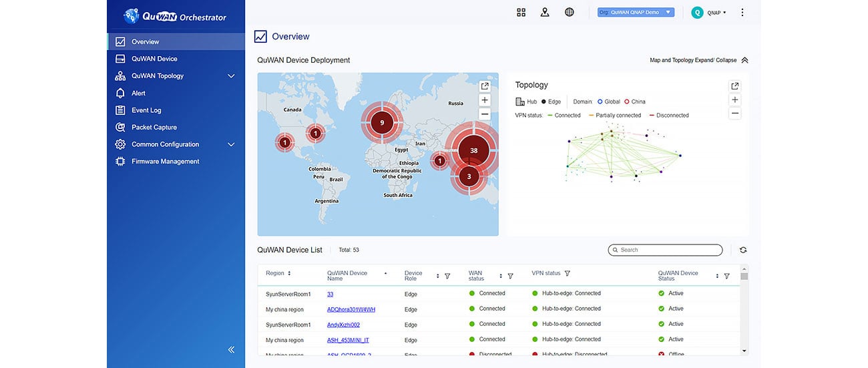Image resolution: width=868 pixels, height=368 pixels.
Task: Filter the VPN status column
Action: pos(568,273)
